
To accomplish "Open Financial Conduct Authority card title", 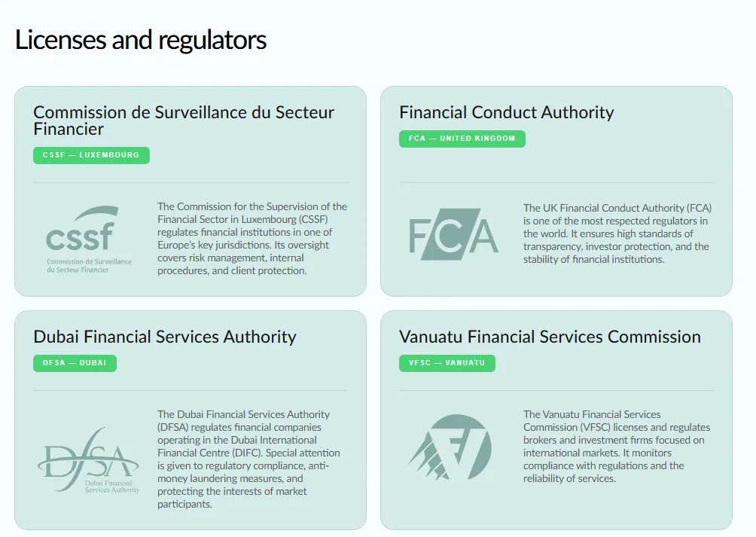I will tap(506, 112).
